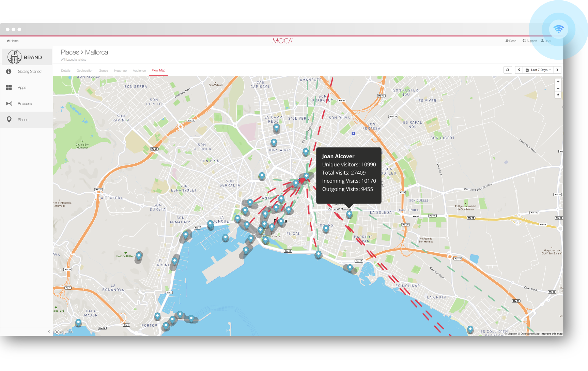Screen dimensions: 588x371
Task: Click the Apps grid icon
Action: coord(9,87)
